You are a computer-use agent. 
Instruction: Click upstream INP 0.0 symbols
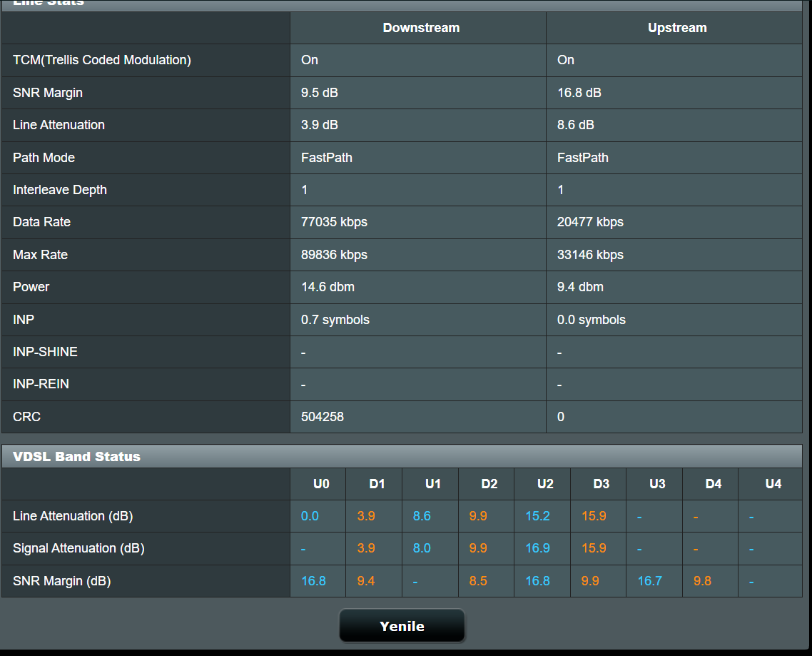click(592, 319)
